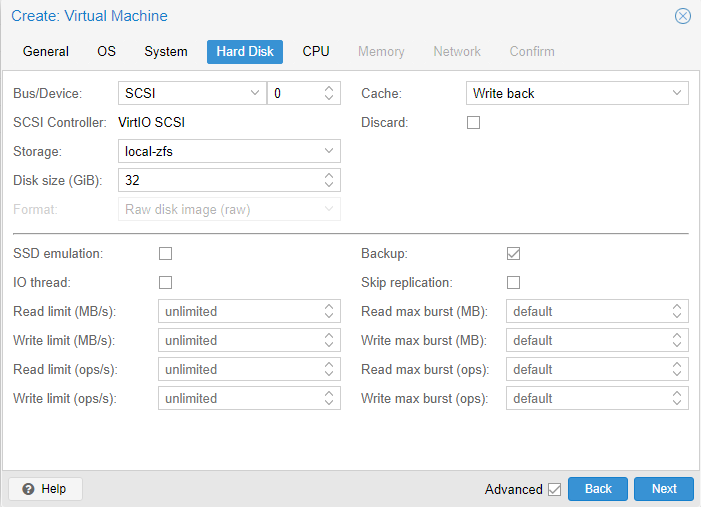The image size is (701, 507).
Task: Select the Hard Disk tab
Action: pyautogui.click(x=245, y=51)
